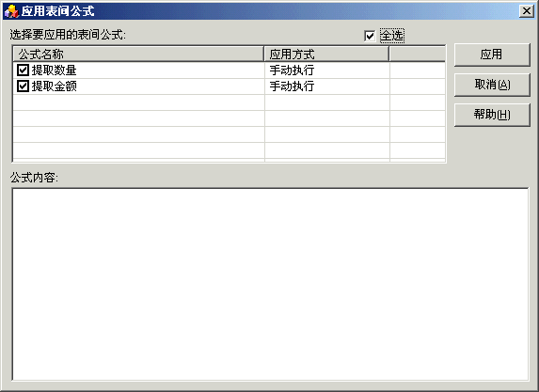
Task: Click the 应用方式 column header
Action: click(x=326, y=54)
